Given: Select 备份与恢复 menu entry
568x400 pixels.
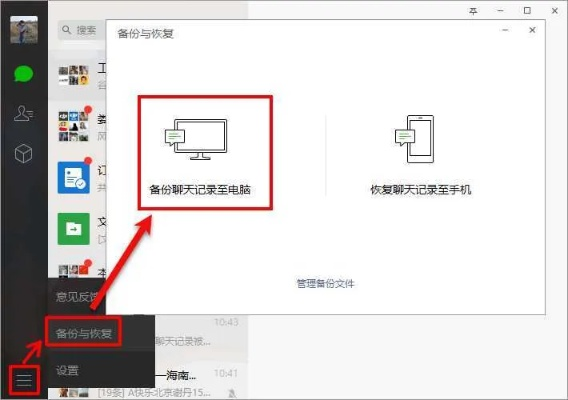Looking at the screenshot, I should point(84,333).
